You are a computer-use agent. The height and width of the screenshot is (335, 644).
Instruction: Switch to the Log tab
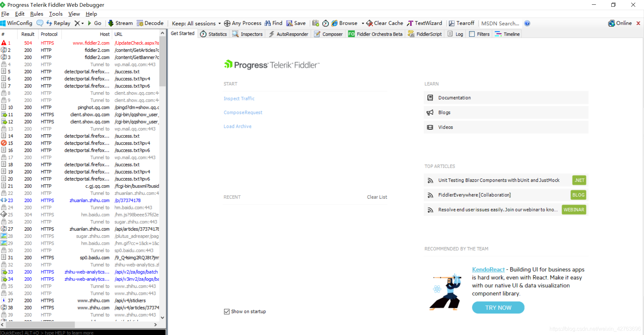pyautogui.click(x=455, y=34)
